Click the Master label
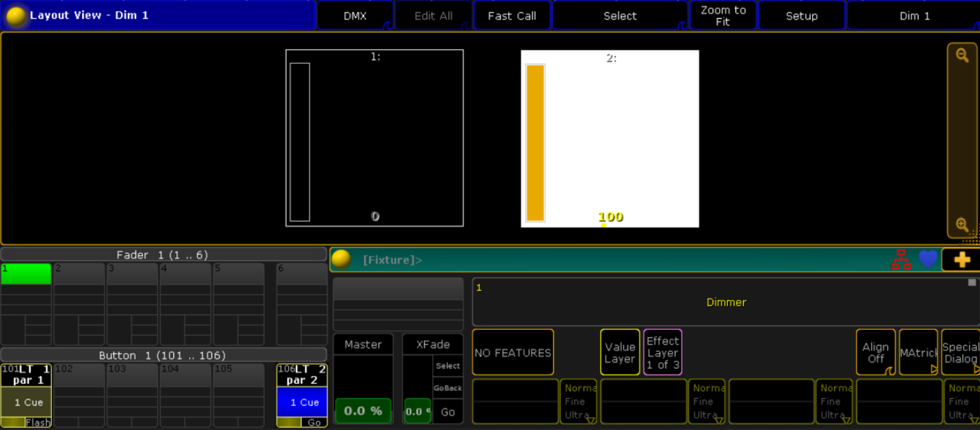This screenshot has height=430, width=980. point(363,344)
